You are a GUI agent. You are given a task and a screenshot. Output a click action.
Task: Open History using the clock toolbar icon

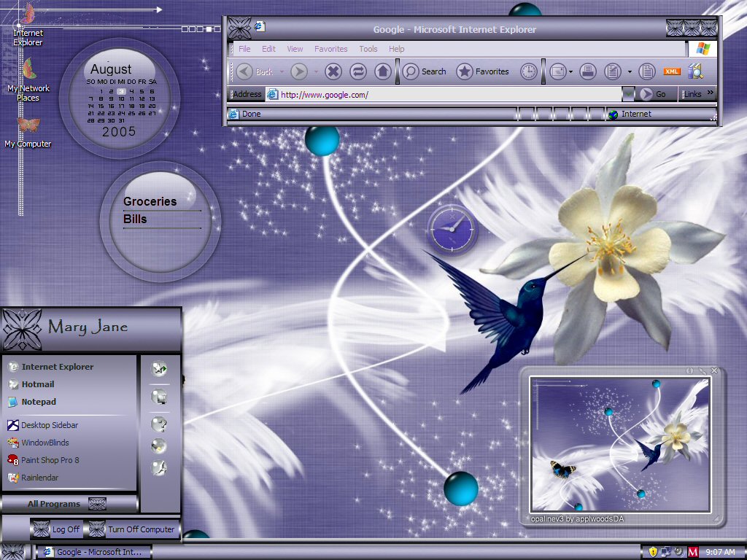tap(528, 71)
